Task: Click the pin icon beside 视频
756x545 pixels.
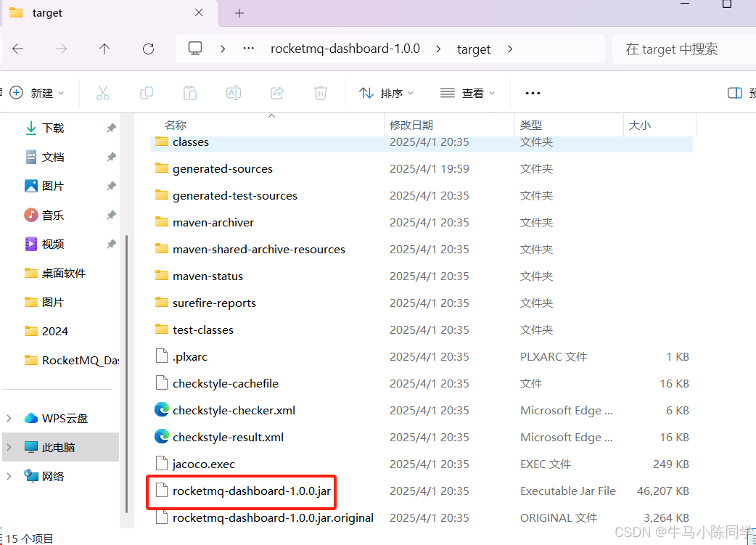Action: point(112,244)
